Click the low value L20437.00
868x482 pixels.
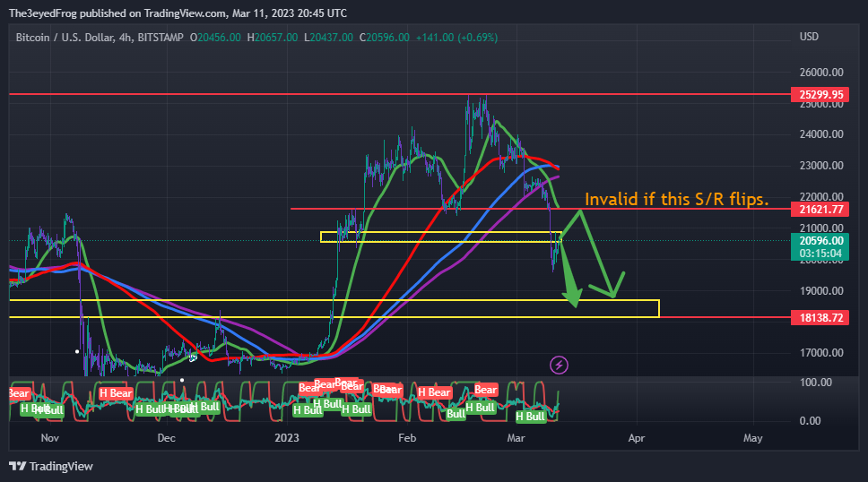click(328, 38)
